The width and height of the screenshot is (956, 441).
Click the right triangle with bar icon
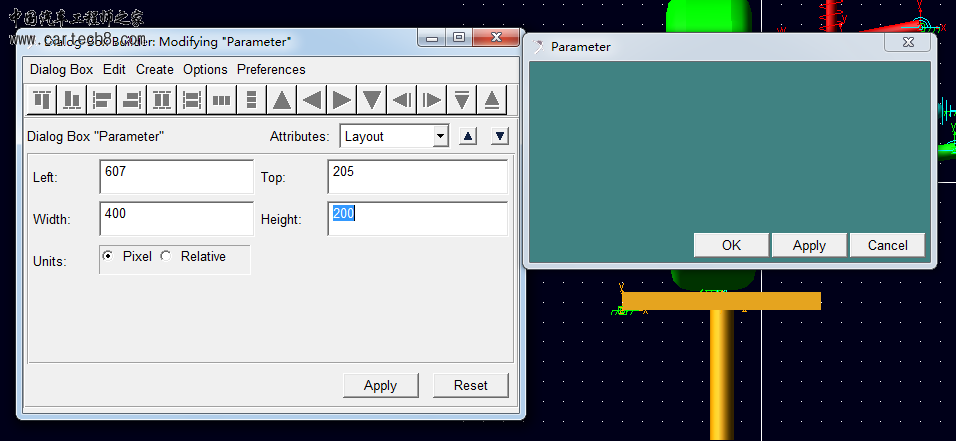tap(432, 99)
